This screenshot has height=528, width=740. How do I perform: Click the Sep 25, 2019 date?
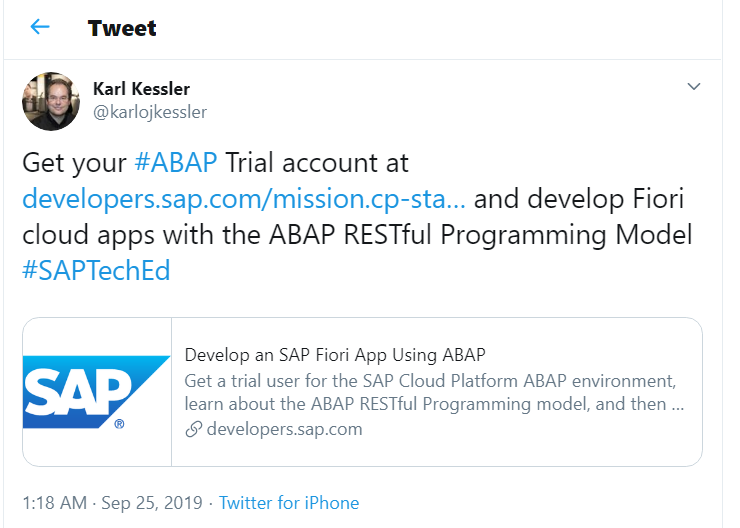click(152, 503)
